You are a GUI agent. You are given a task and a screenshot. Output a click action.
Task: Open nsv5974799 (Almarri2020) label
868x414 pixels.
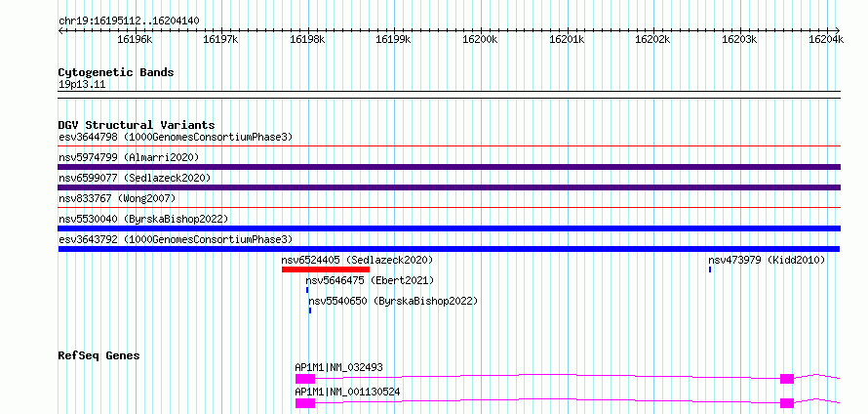[x=129, y=157]
